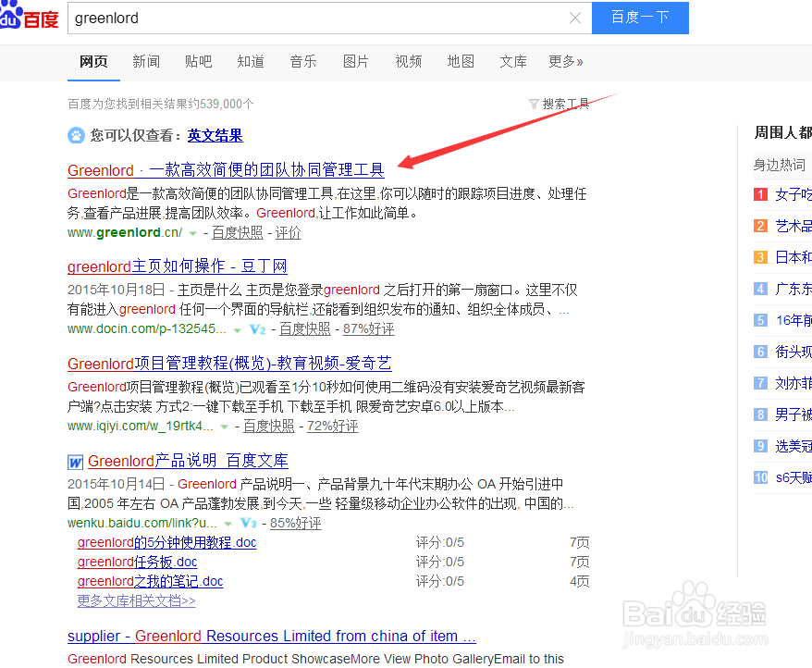Click hot topic ranked number 6
The width and height of the screenshot is (812, 668).
pyautogui.click(x=793, y=352)
